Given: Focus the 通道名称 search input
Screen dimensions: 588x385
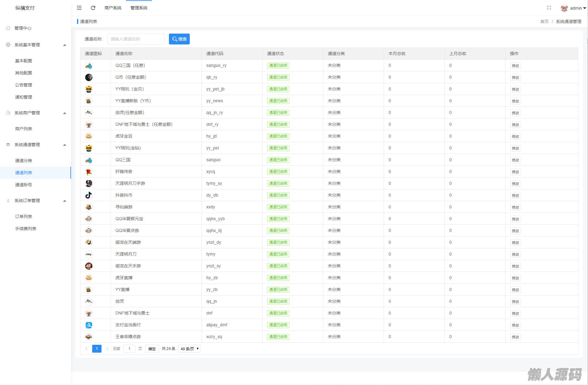Looking at the screenshot, I should tap(136, 39).
